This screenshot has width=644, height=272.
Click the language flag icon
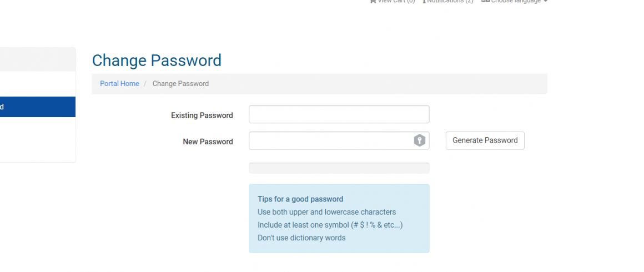(485, 1)
